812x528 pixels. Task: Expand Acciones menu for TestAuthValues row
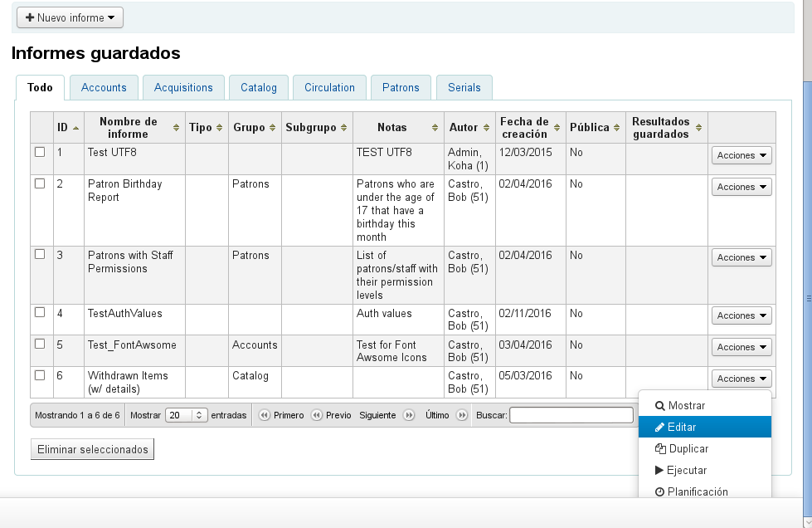tap(741, 315)
